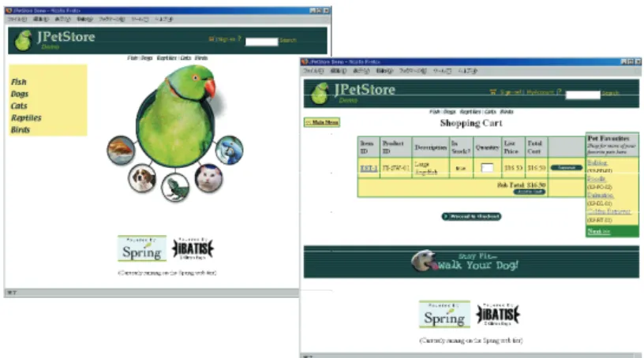Open first menu (File) in home window menu bar
The image size is (644, 358).
pyautogui.click(x=17, y=19)
